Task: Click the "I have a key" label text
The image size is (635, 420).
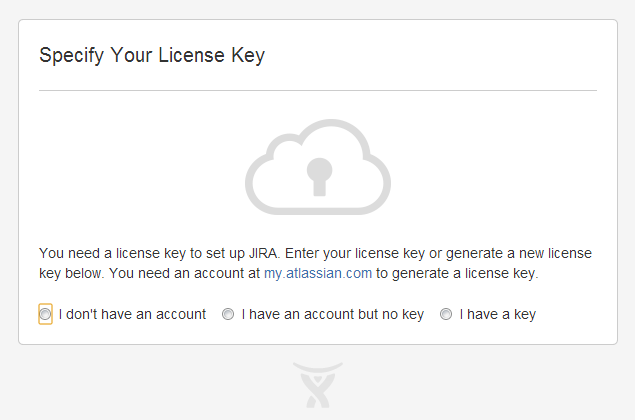Action: (498, 314)
